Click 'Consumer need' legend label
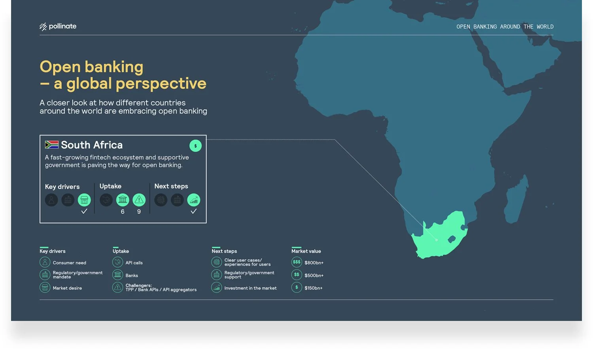The image size is (593, 364). coord(70,263)
